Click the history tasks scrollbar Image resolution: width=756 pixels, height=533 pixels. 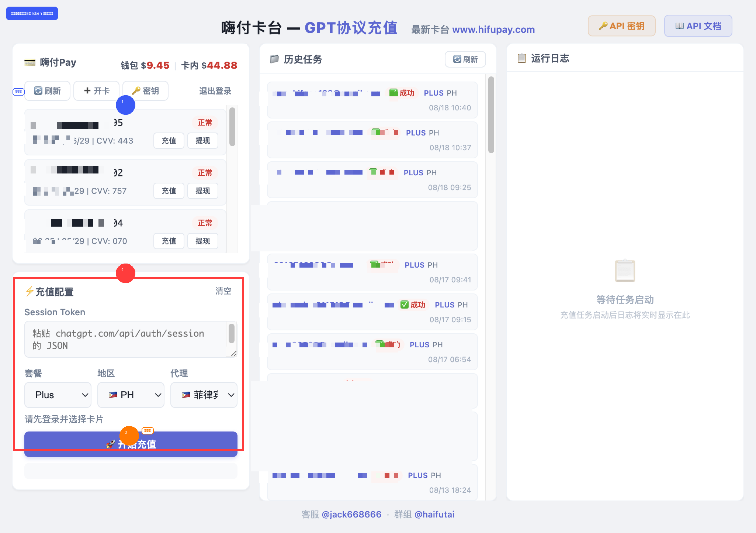[491, 114]
